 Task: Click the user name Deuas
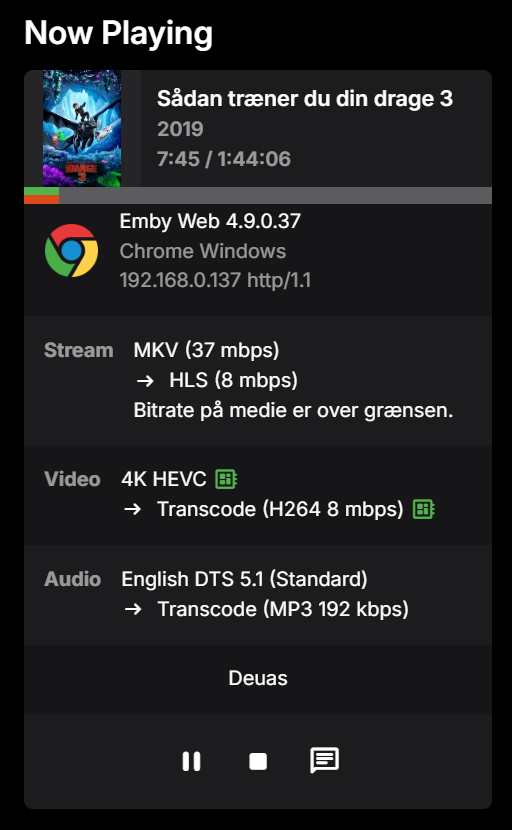tap(258, 678)
